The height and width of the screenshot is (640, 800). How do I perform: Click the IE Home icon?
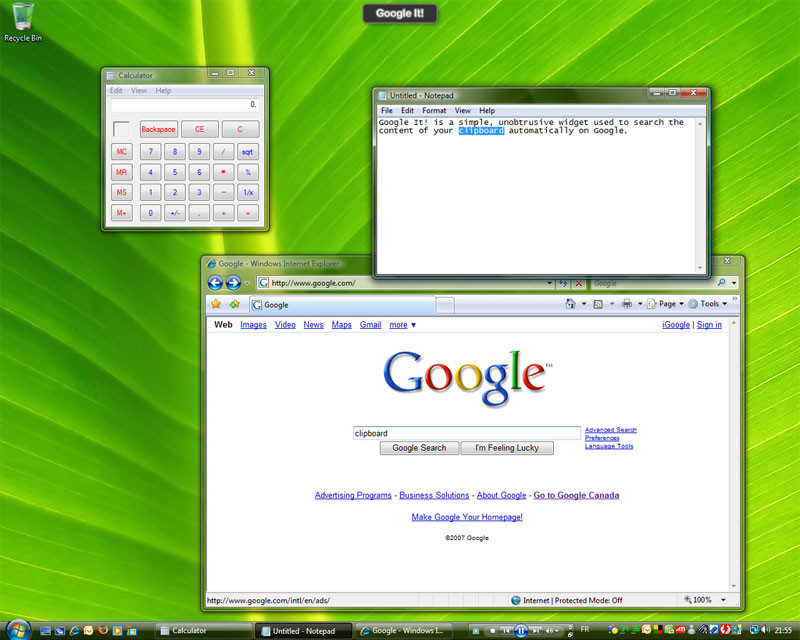click(570, 304)
